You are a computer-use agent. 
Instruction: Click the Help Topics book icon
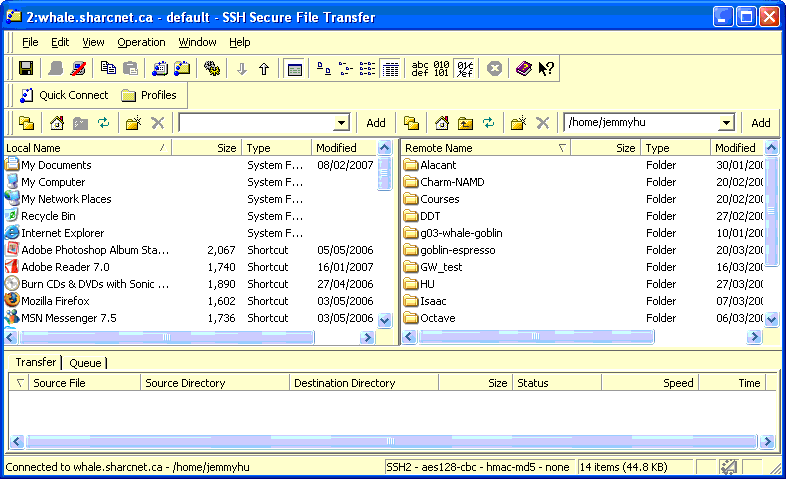click(524, 69)
